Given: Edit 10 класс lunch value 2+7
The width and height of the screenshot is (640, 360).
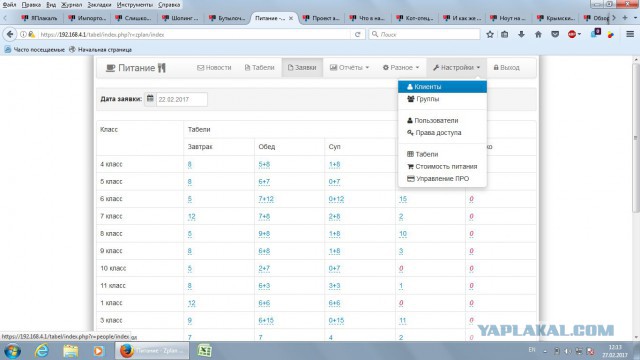Looking at the screenshot, I should coord(264,269).
